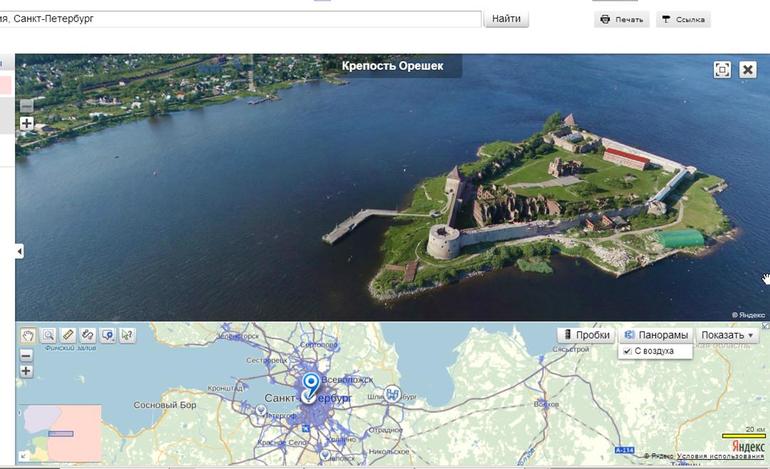
Task: Click the Печать print button
Action: coord(621,19)
